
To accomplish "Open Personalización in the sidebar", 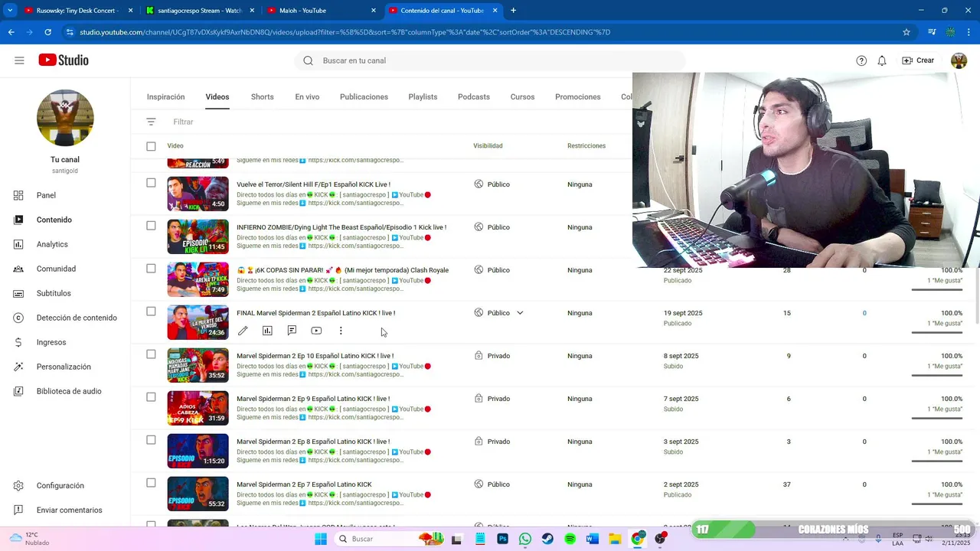I will (65, 367).
